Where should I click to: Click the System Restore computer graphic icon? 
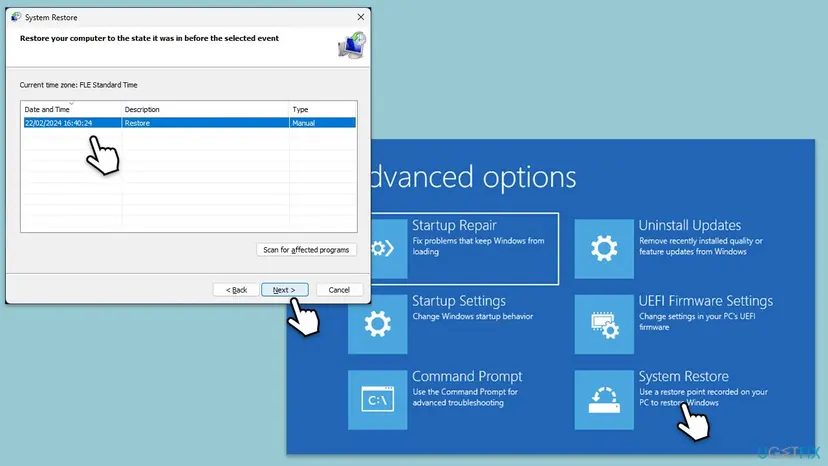(352, 45)
